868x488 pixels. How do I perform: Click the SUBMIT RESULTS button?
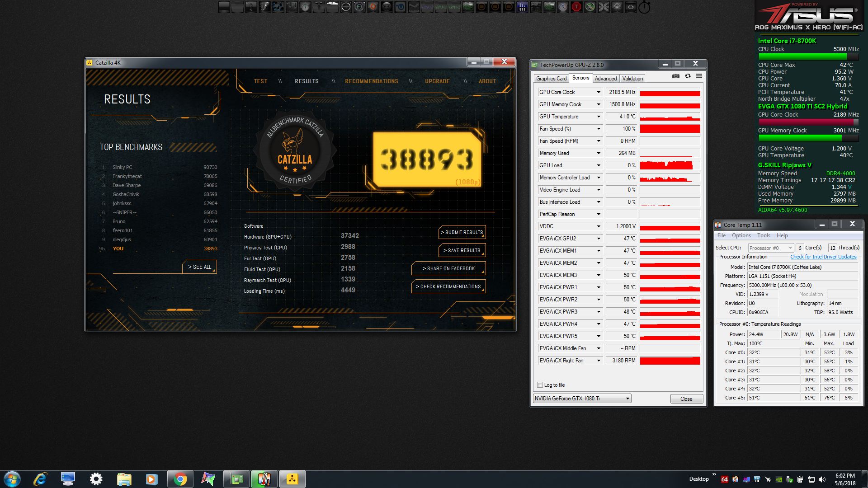coord(462,232)
